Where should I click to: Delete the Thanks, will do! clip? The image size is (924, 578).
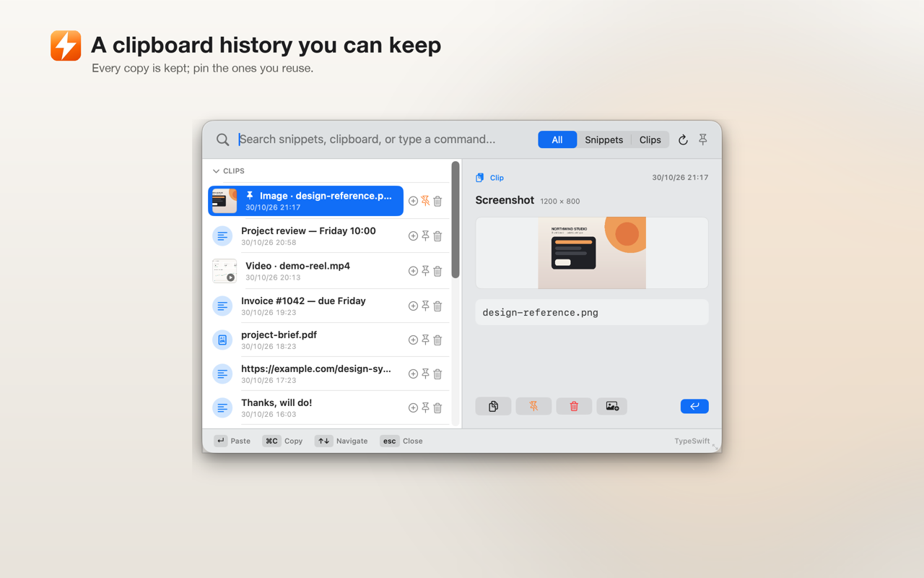tap(437, 408)
